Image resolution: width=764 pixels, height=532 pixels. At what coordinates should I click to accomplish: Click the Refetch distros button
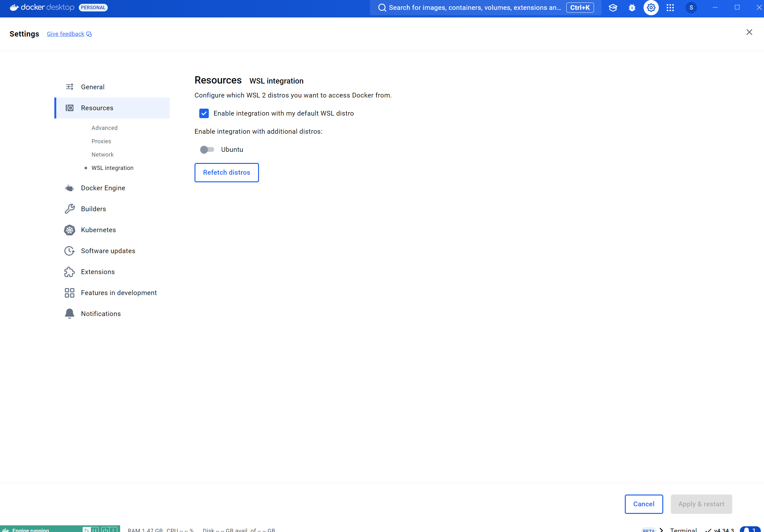tap(227, 172)
